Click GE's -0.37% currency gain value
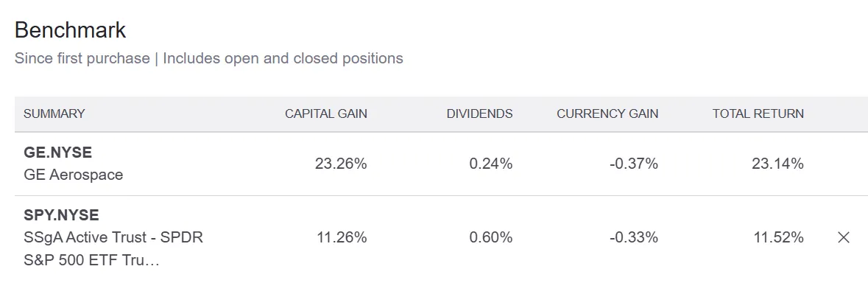This screenshot has height=297, width=868. coord(634,164)
